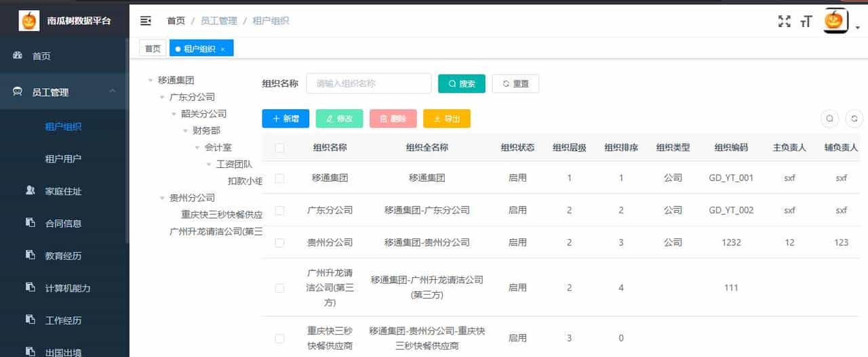This screenshot has height=357, width=868.
Task: Click the 组织状态 column header
Action: (x=517, y=148)
